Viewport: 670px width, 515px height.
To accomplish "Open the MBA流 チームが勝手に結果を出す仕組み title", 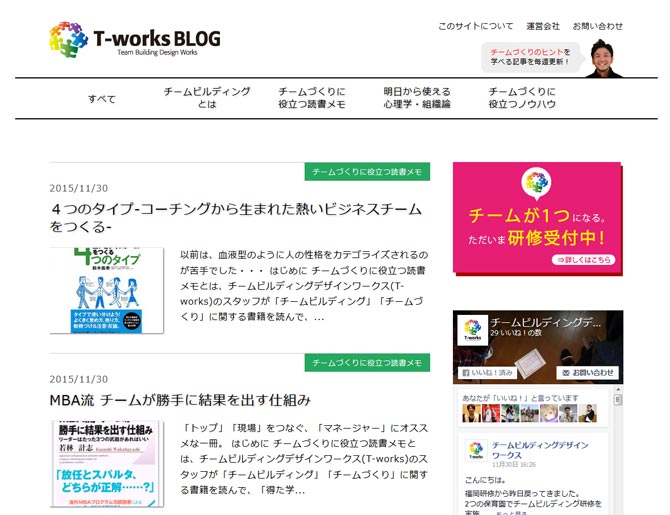I will coord(180,400).
